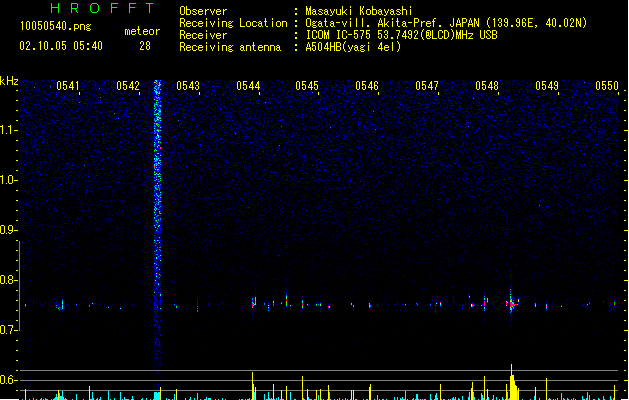Select the ICOM IC-575 receiver details
The image size is (629, 400).
pyautogui.click(x=402, y=35)
